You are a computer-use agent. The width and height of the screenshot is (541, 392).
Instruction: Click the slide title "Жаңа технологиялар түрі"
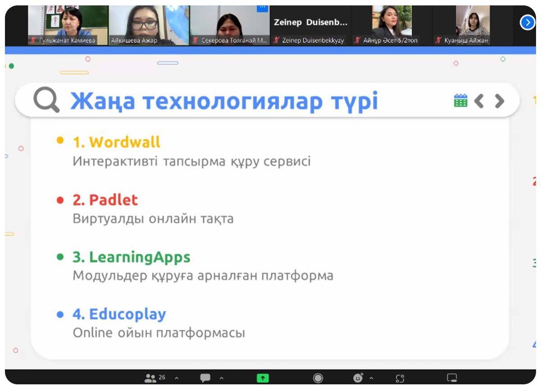224,101
